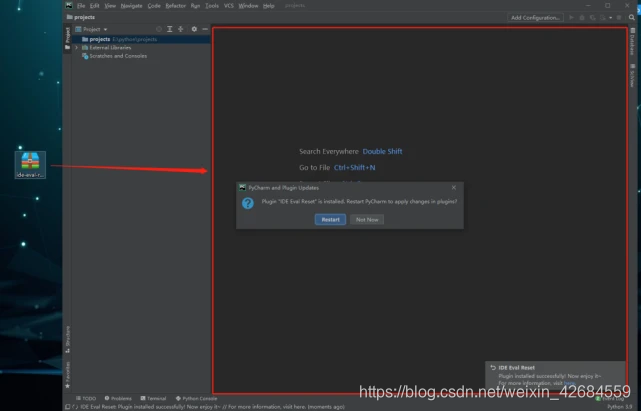This screenshot has height=411, width=641.
Task: Click the Run with Coverage icon
Action: click(x=592, y=18)
